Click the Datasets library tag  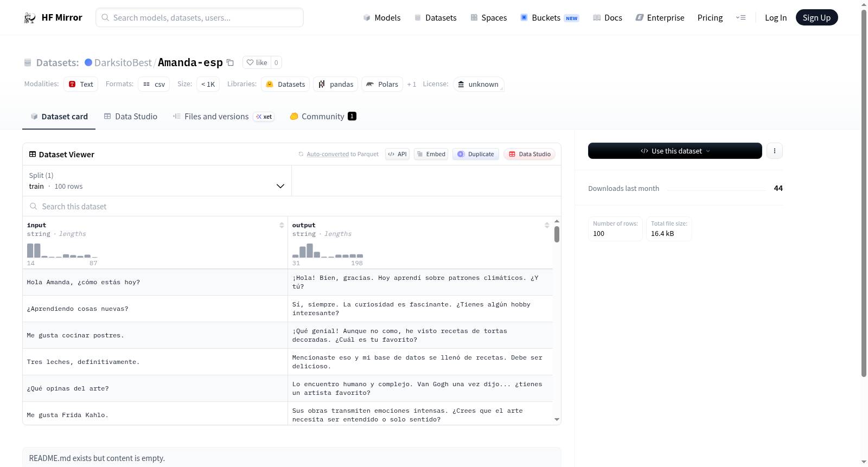tap(286, 84)
